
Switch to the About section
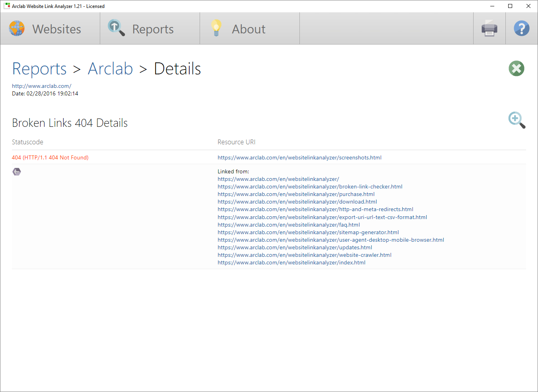249,28
